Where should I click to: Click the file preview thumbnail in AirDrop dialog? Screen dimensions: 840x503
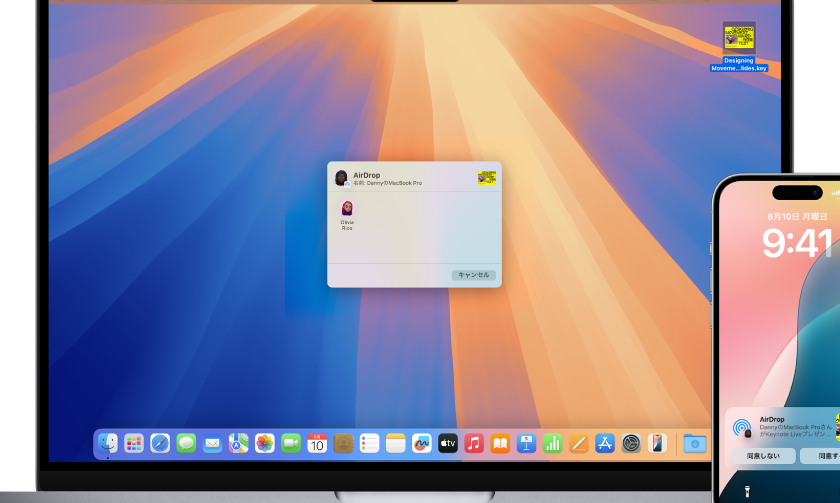487,178
